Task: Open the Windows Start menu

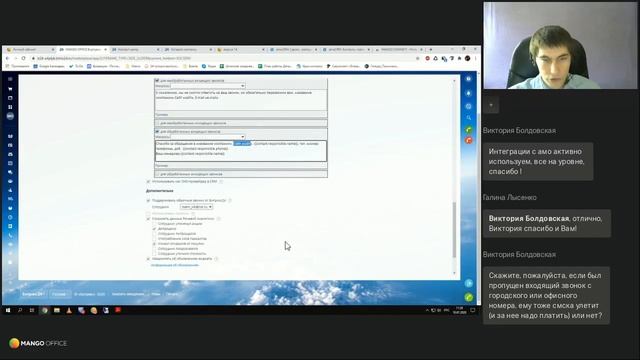Action: click(8, 310)
